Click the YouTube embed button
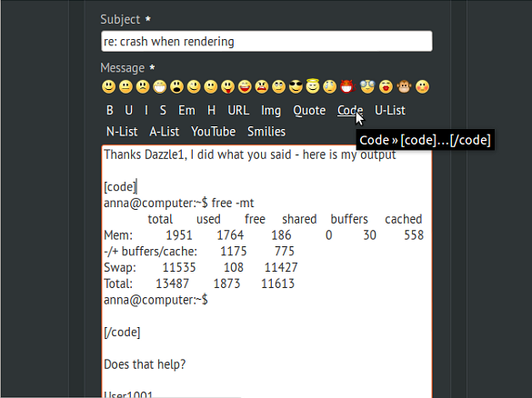 [x=213, y=132]
